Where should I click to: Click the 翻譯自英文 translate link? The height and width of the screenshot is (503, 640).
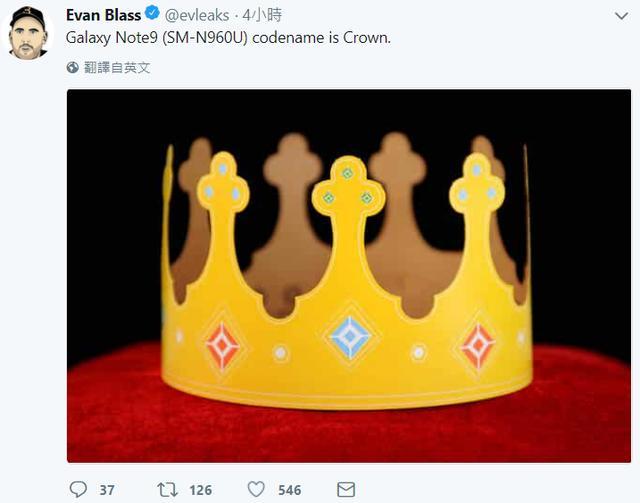point(116,67)
